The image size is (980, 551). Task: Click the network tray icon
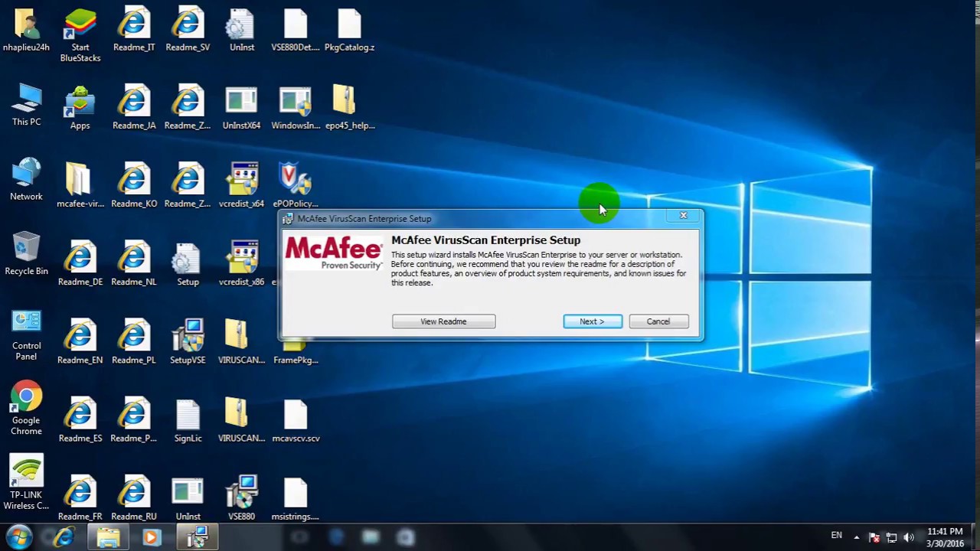coord(891,537)
